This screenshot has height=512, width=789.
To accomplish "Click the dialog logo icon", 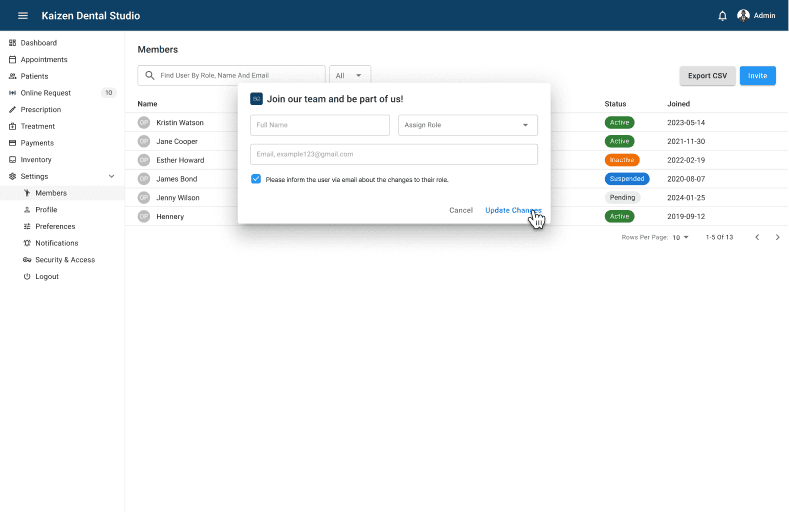I will tap(256, 99).
